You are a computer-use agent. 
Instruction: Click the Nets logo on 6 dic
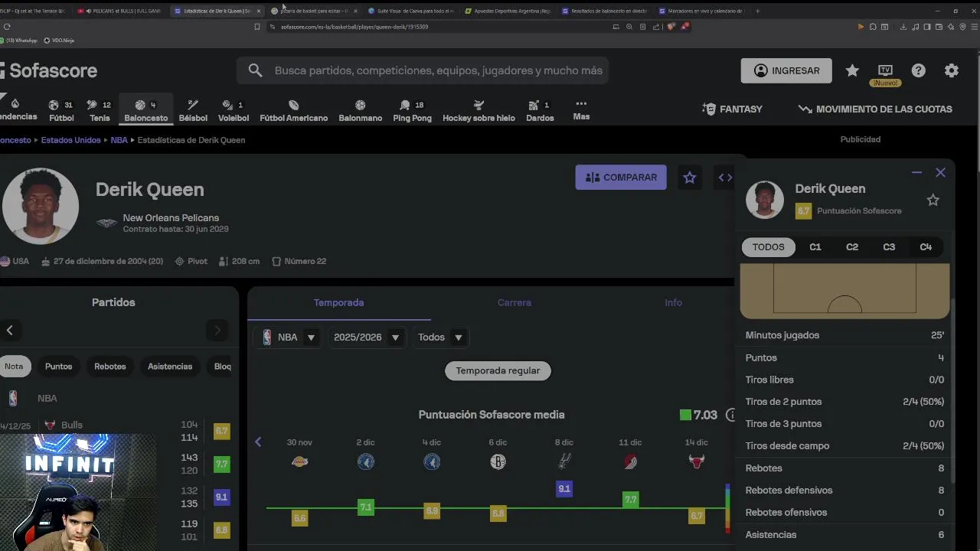tap(498, 461)
